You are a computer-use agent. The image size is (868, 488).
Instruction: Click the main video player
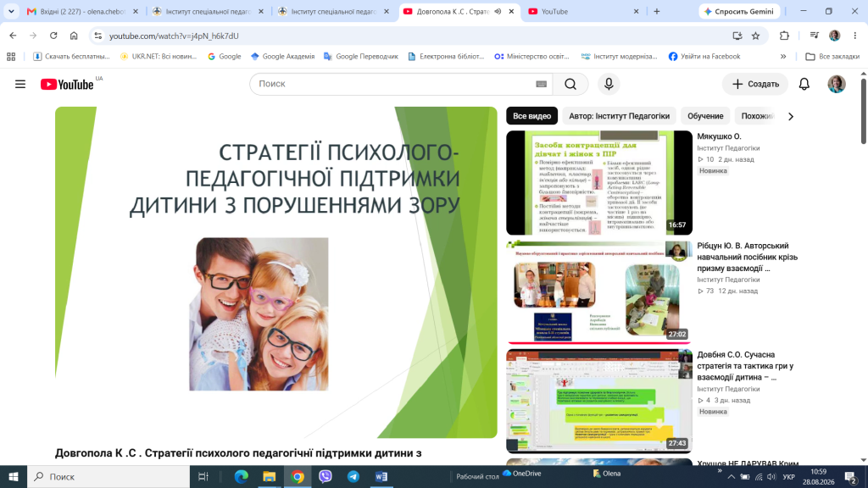click(276, 272)
